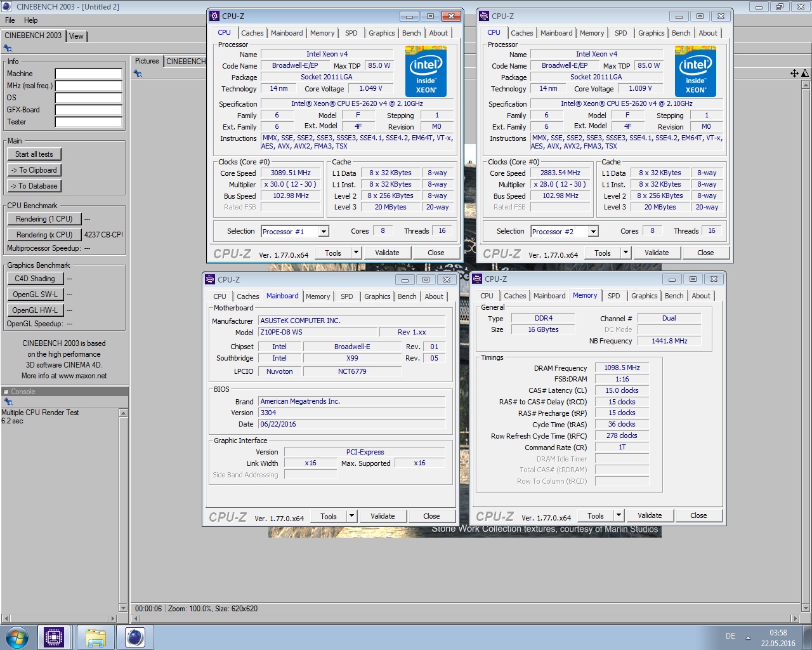
Task: Click pin icon in Console panel
Action: [x=8, y=402]
